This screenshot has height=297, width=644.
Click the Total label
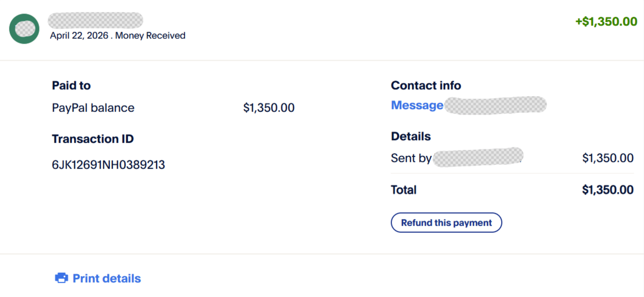point(404,190)
